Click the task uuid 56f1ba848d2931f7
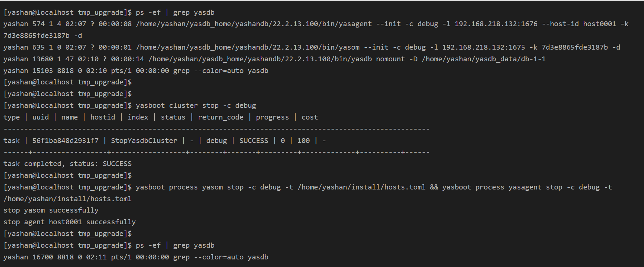This screenshot has height=267, width=644. (x=65, y=141)
